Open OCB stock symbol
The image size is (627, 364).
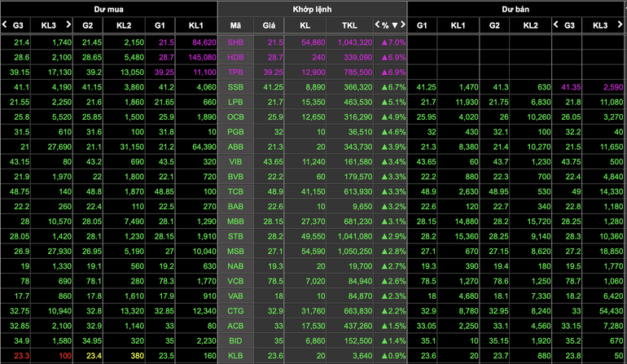click(x=235, y=117)
